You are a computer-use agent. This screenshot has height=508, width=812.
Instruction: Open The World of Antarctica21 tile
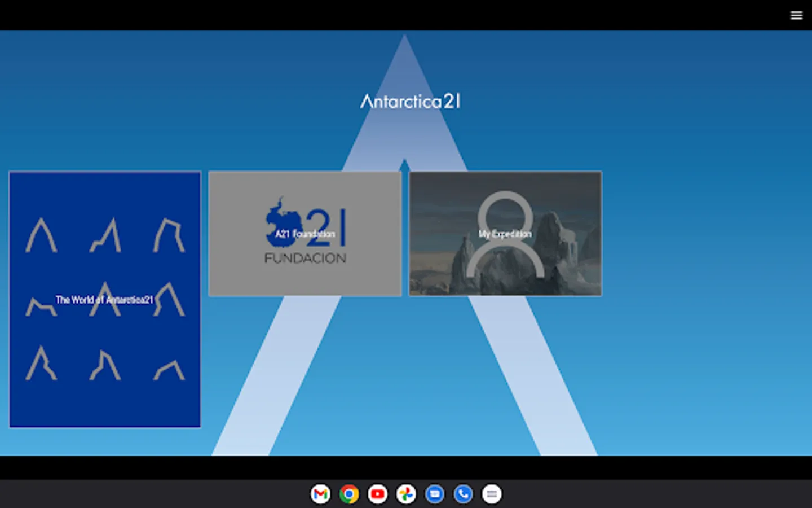click(x=105, y=299)
